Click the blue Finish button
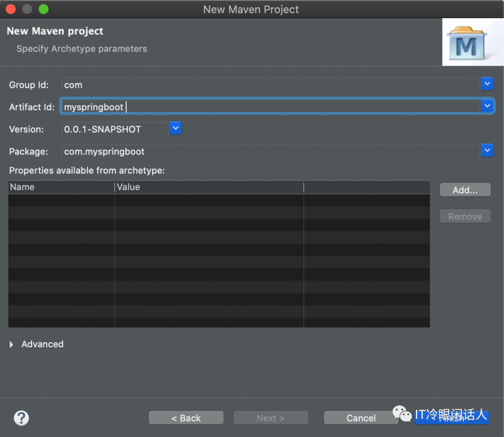This screenshot has width=504, height=437. click(452, 418)
